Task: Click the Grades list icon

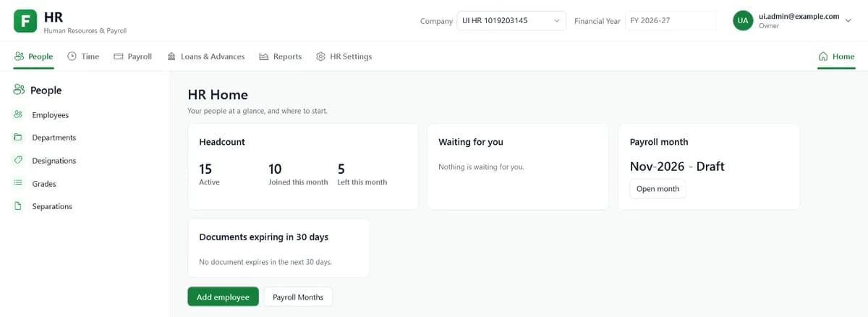Action: [18, 183]
